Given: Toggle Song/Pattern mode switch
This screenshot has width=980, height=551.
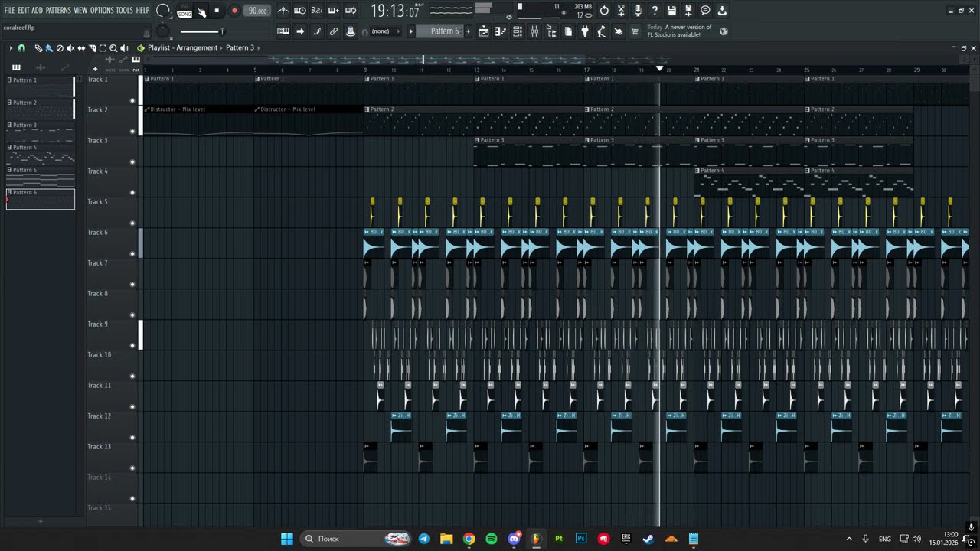Looking at the screenshot, I should pyautogui.click(x=185, y=11).
